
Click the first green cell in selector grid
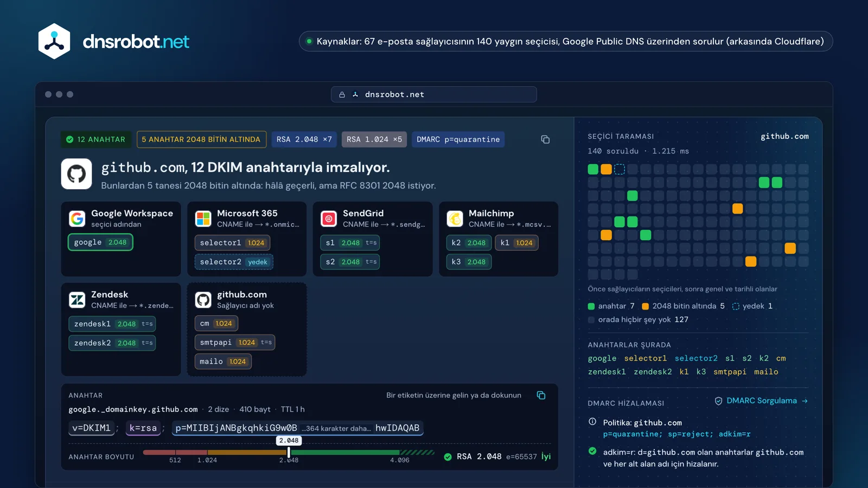click(x=593, y=169)
